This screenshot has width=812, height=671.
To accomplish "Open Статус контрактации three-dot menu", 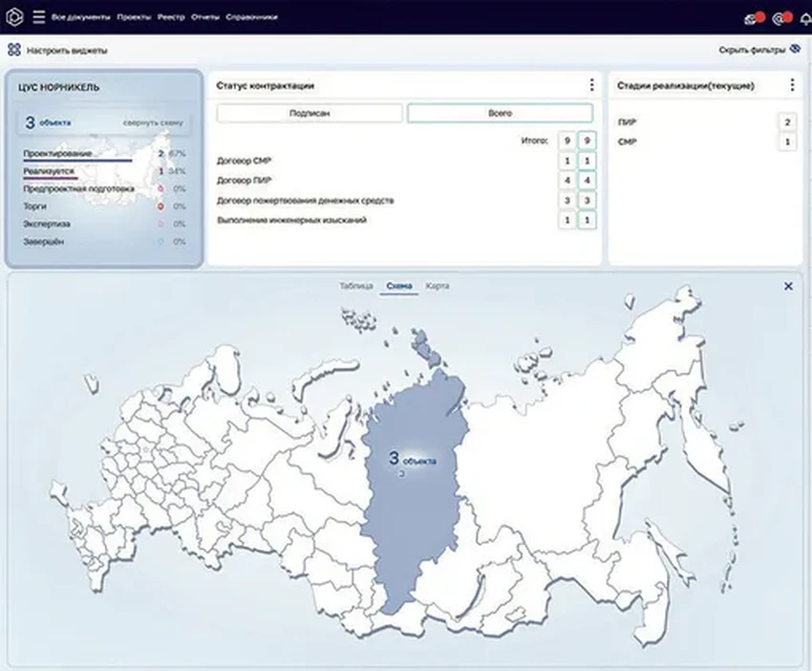I will (591, 85).
